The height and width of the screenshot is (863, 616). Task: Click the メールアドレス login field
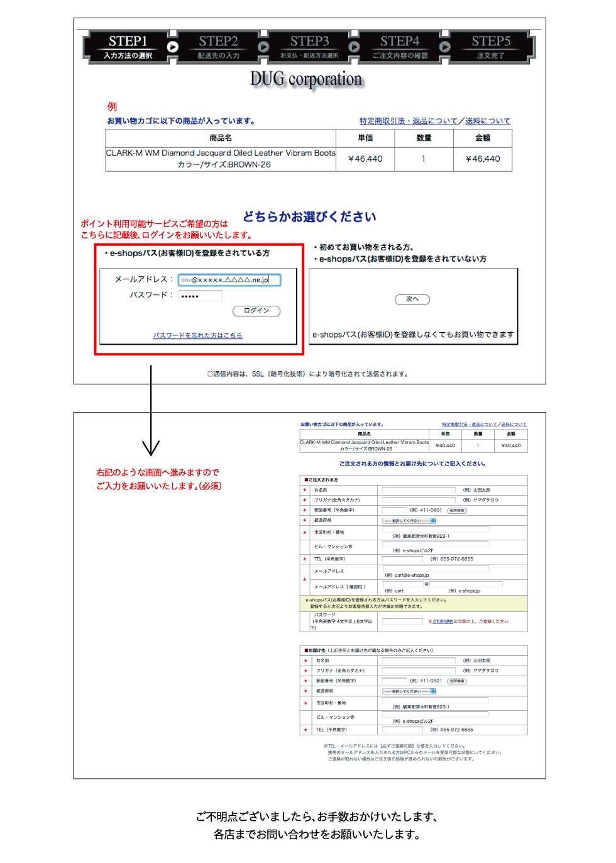(x=229, y=280)
